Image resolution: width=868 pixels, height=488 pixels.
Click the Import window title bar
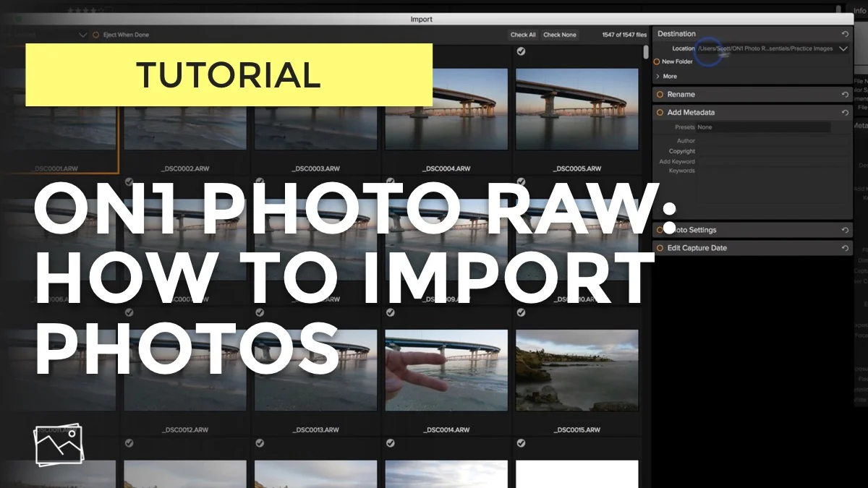click(x=422, y=19)
